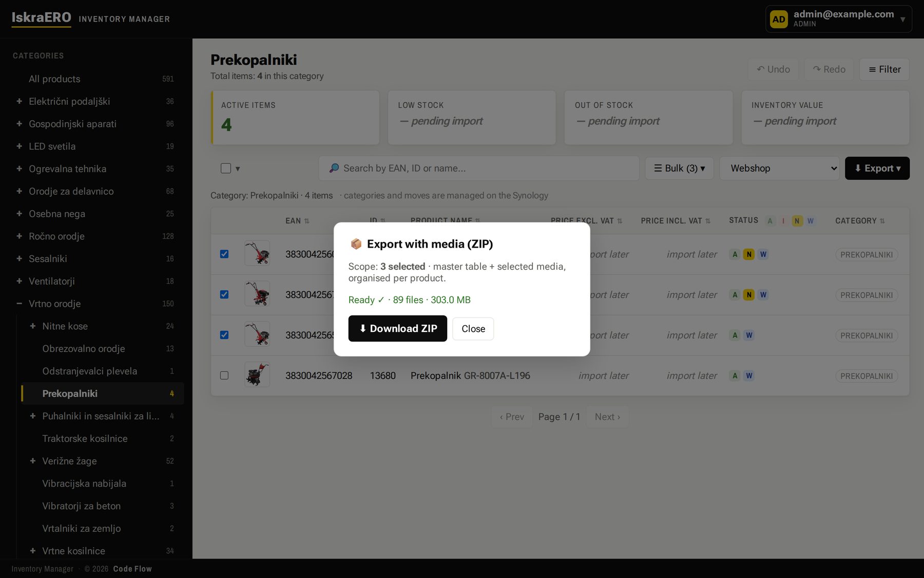The width and height of the screenshot is (924, 578).
Task: Open the Webshop channel dropdown
Action: [779, 168]
